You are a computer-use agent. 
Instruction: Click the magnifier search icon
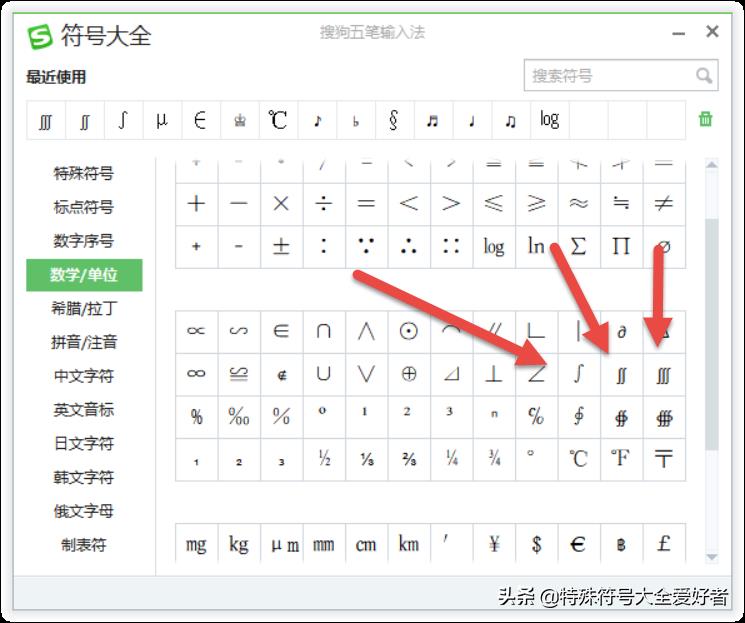(704, 76)
